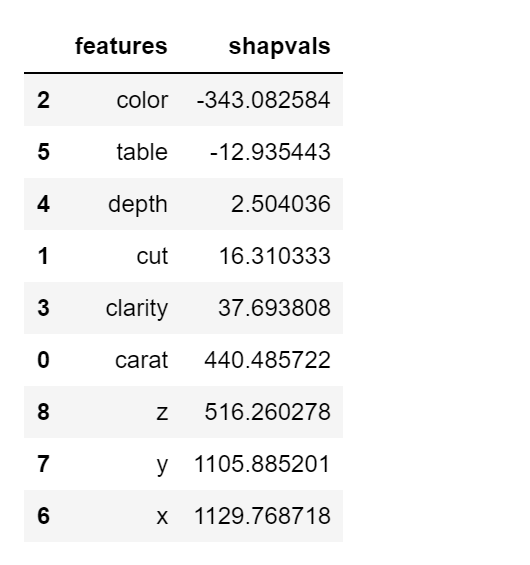Click the x row value 1129.768718
530x565 pixels.
click(x=262, y=516)
